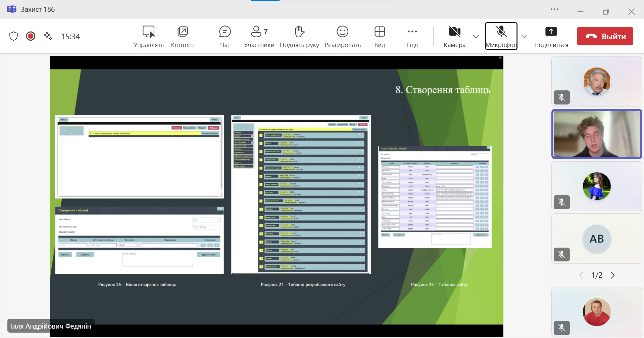Image resolution: width=644 pixels, height=338 pixels.
Task: Show the Участники list
Action: coord(259,36)
